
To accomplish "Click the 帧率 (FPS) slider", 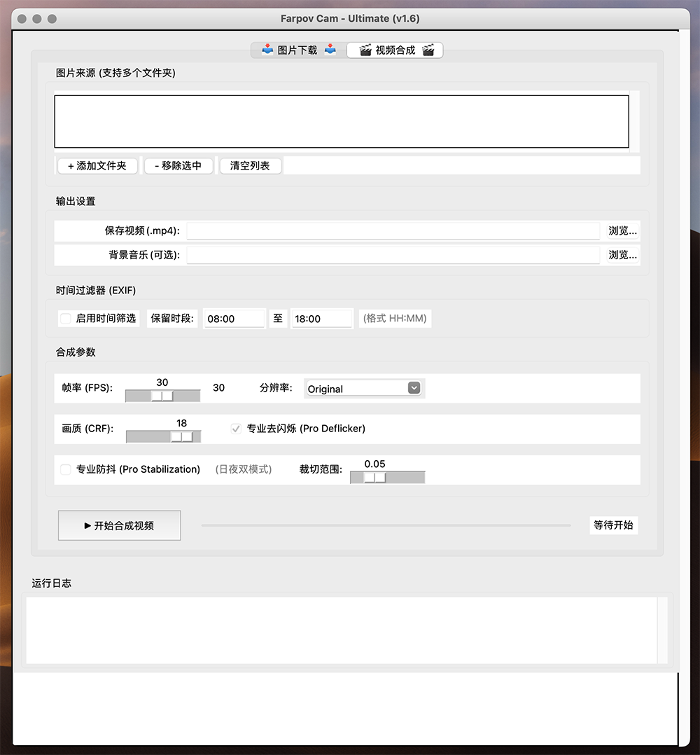I will 162,396.
